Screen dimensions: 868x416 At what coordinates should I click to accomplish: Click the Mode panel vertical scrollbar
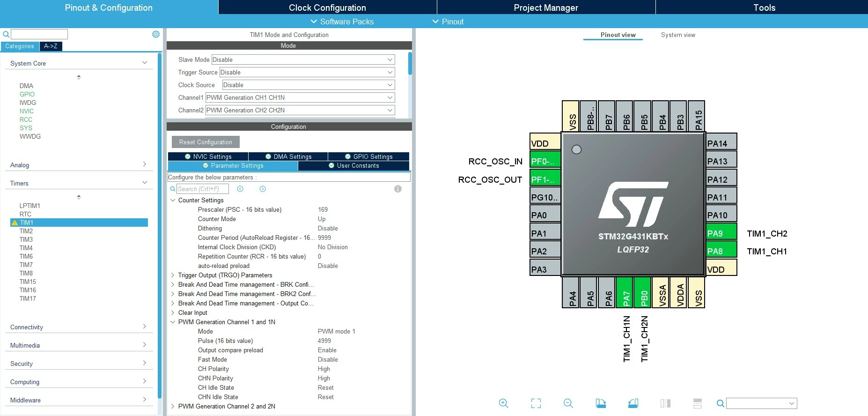pos(410,64)
